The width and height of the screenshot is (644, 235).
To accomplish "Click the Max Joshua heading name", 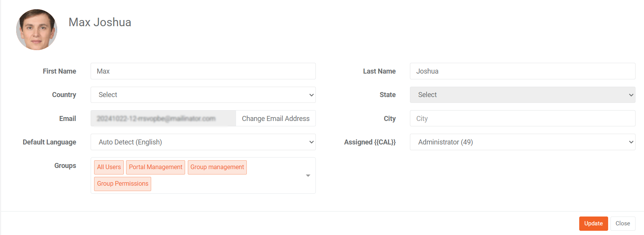I will click(100, 22).
